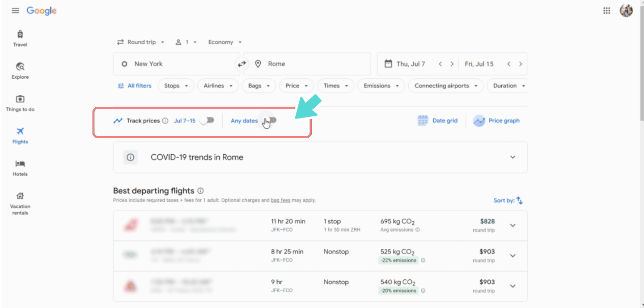Click the Hotels icon in the sidebar
644x308 pixels.
tap(20, 168)
